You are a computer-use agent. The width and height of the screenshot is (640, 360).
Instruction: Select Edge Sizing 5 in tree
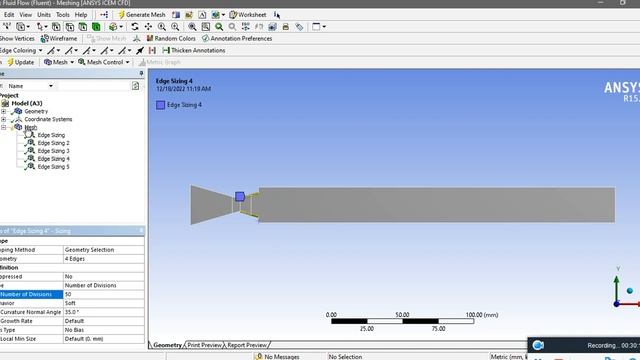pos(53,167)
